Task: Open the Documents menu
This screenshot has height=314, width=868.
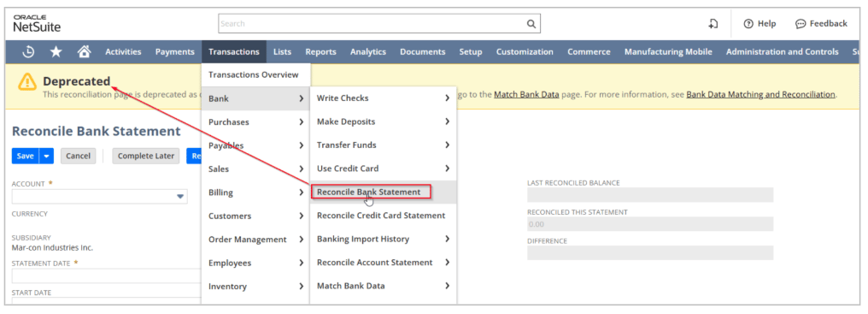Action: 422,51
